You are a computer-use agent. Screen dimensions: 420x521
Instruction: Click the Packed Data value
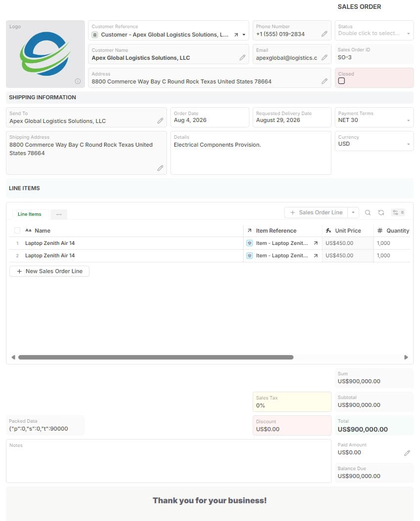39,429
